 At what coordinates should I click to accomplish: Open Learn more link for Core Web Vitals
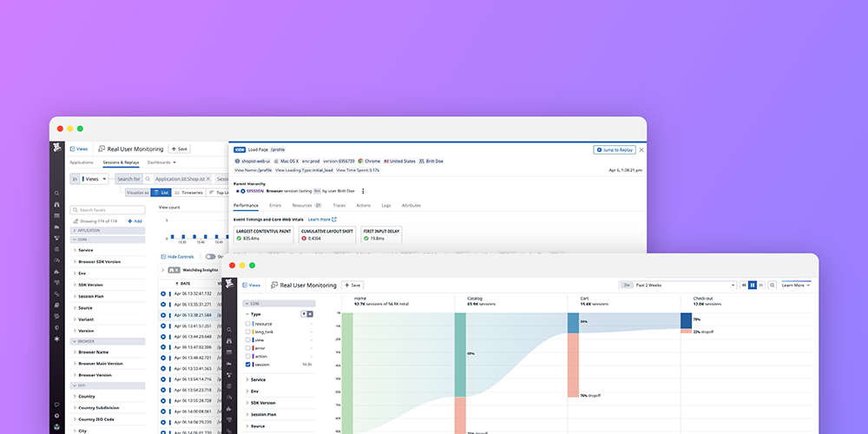pos(322,220)
